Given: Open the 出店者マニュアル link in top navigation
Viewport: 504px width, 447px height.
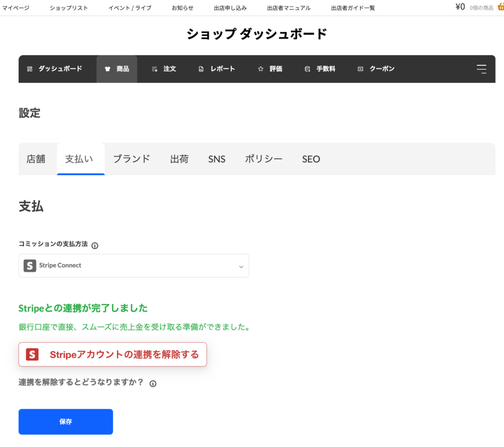Looking at the screenshot, I should click(x=289, y=8).
